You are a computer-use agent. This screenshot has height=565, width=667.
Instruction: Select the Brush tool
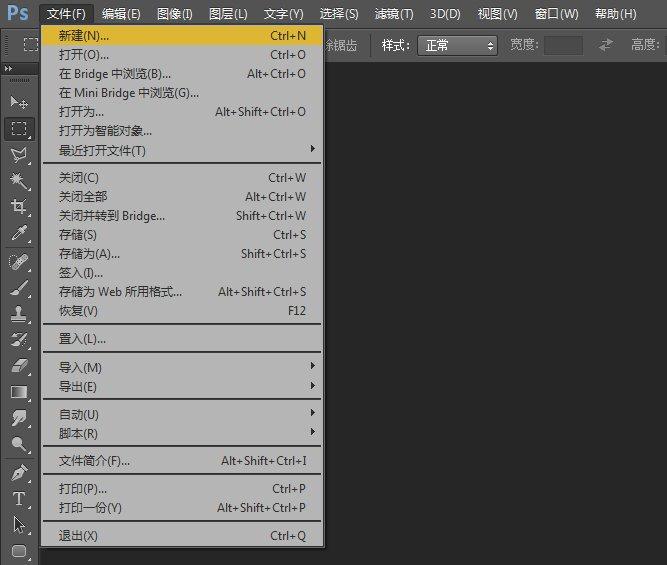19,288
